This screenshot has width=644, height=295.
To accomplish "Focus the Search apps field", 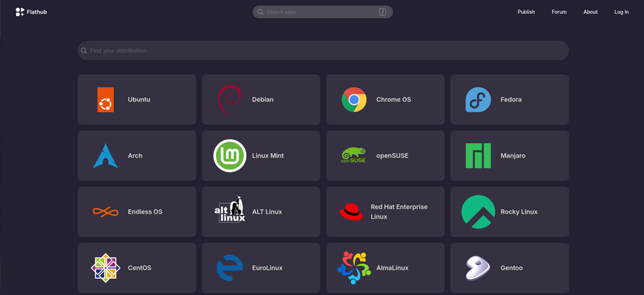I will point(323,12).
